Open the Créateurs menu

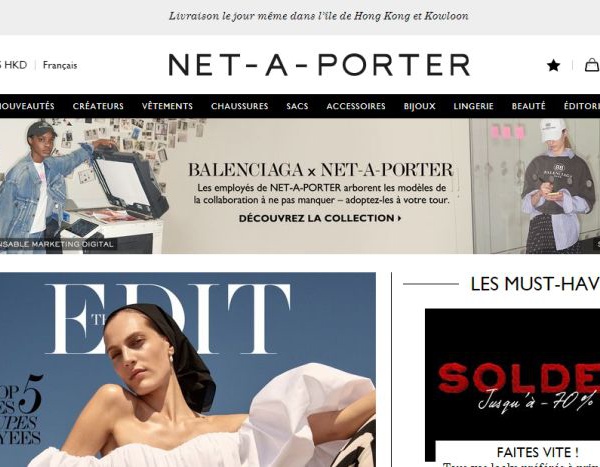click(x=98, y=106)
